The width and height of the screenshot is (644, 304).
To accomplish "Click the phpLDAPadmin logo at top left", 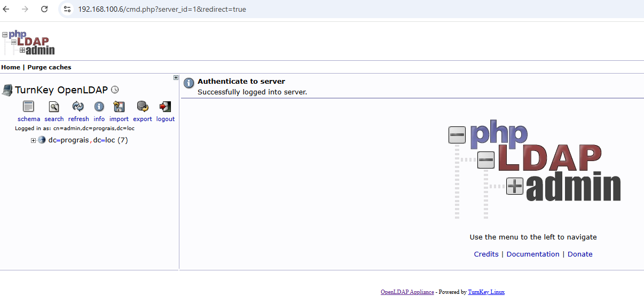I will click(28, 43).
